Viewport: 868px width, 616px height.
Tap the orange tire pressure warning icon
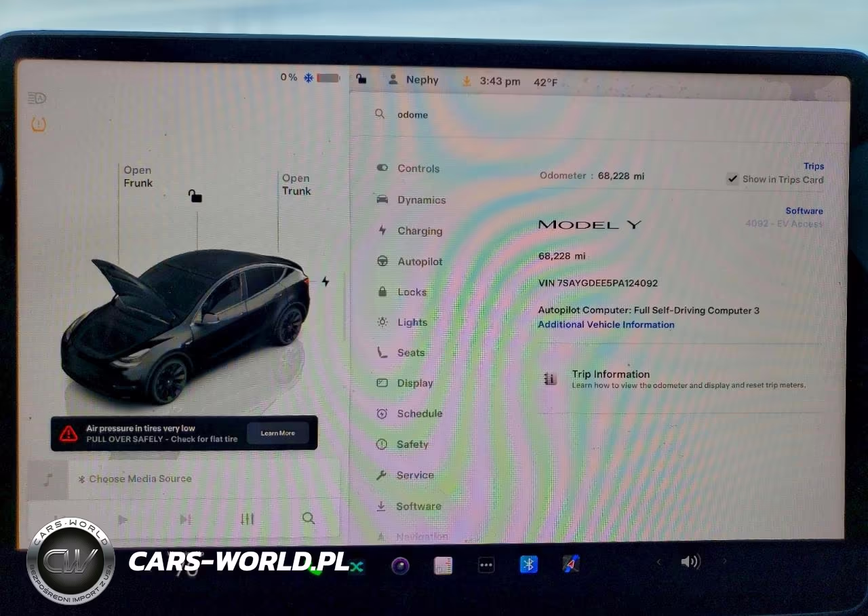(39, 124)
